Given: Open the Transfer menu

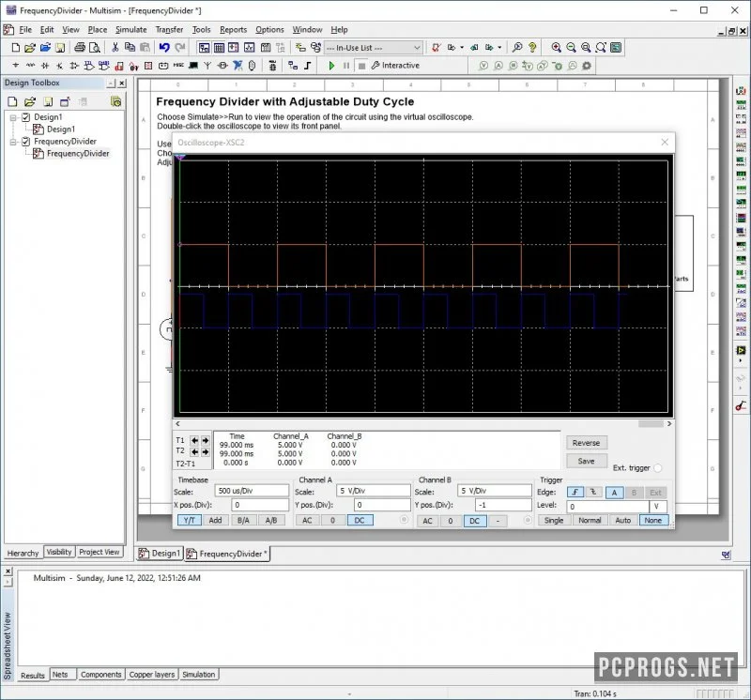Looking at the screenshot, I should click(x=169, y=30).
